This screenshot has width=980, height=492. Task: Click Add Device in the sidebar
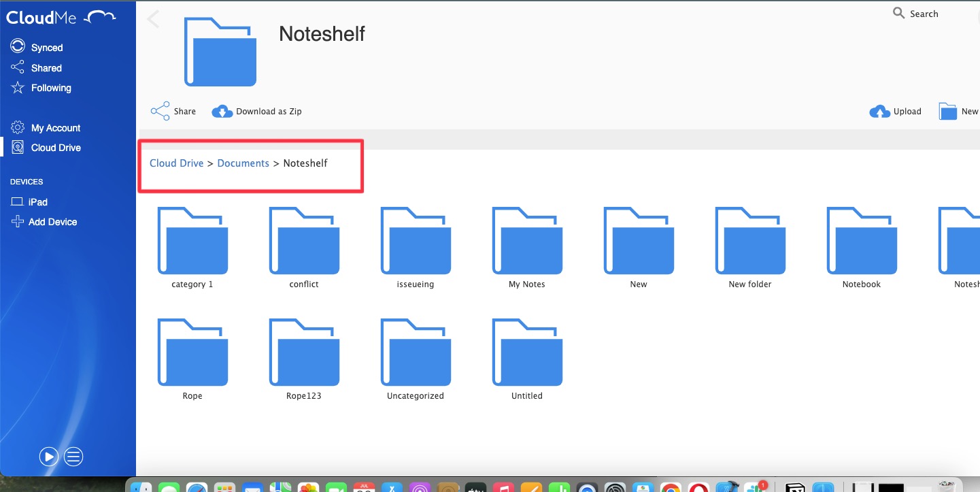click(x=44, y=222)
